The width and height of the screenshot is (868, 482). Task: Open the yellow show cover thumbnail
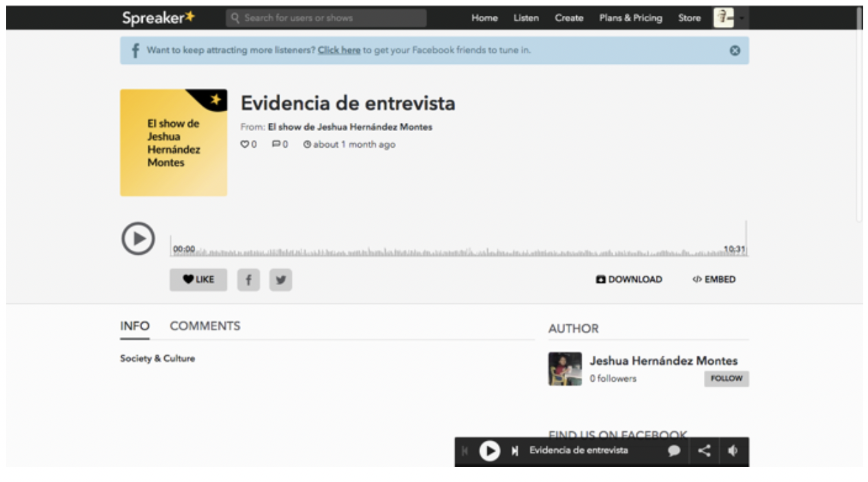173,143
